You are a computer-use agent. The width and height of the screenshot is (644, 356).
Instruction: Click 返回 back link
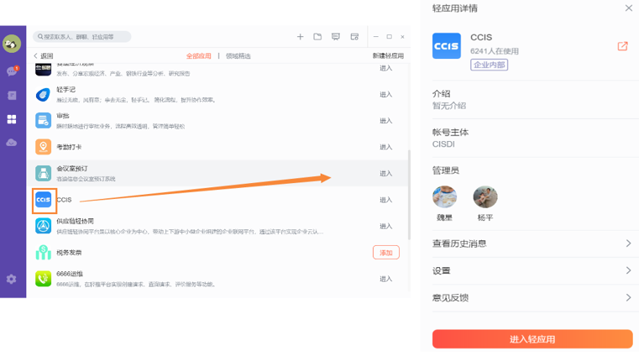click(x=44, y=56)
